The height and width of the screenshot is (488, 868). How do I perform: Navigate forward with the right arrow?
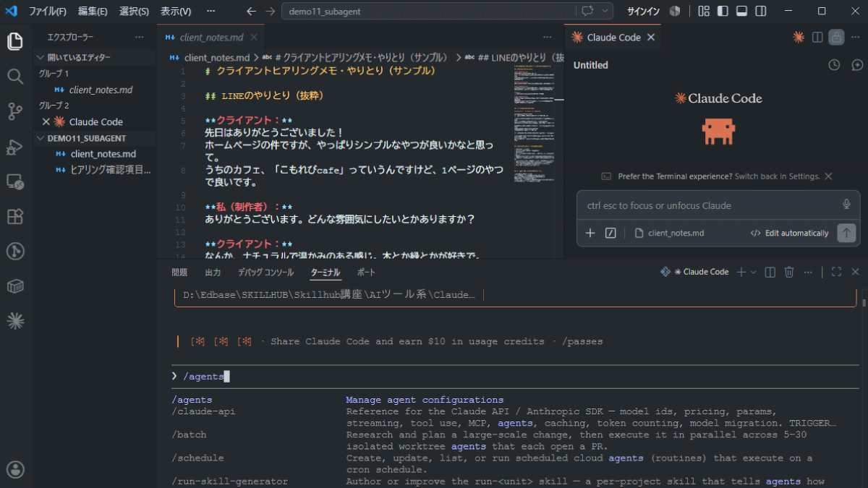pos(270,11)
